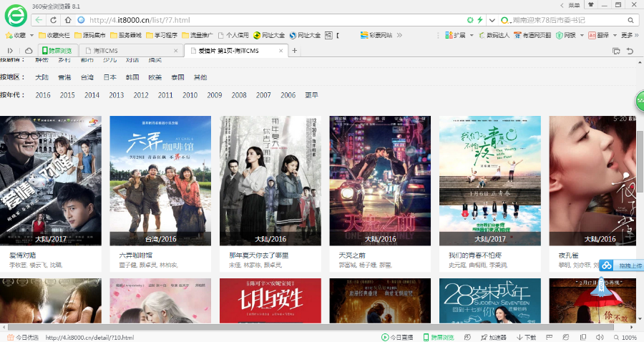Filter by year 2016
Image resolution: width=644 pixels, height=342 pixels.
pyautogui.click(x=43, y=95)
